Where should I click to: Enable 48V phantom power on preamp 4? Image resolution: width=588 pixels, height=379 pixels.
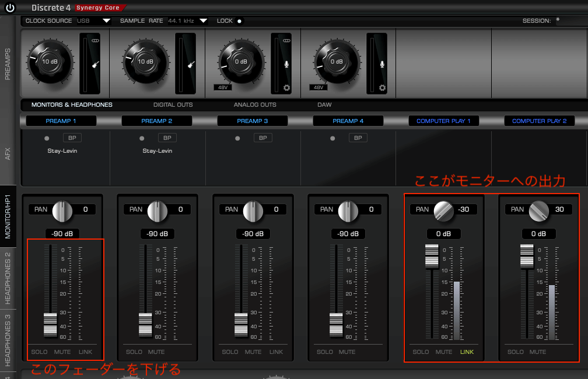[x=318, y=87]
